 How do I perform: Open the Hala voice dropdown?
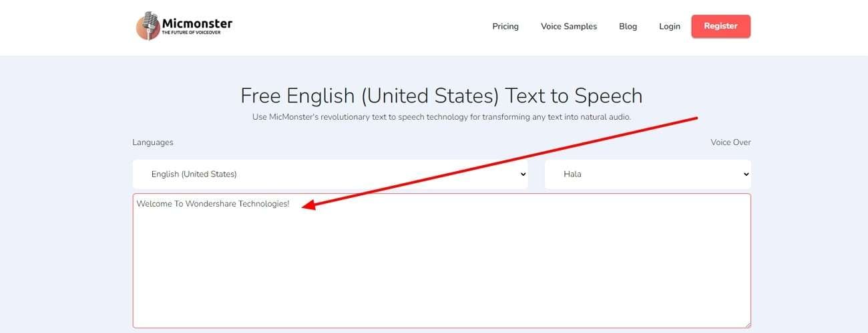[x=647, y=174]
